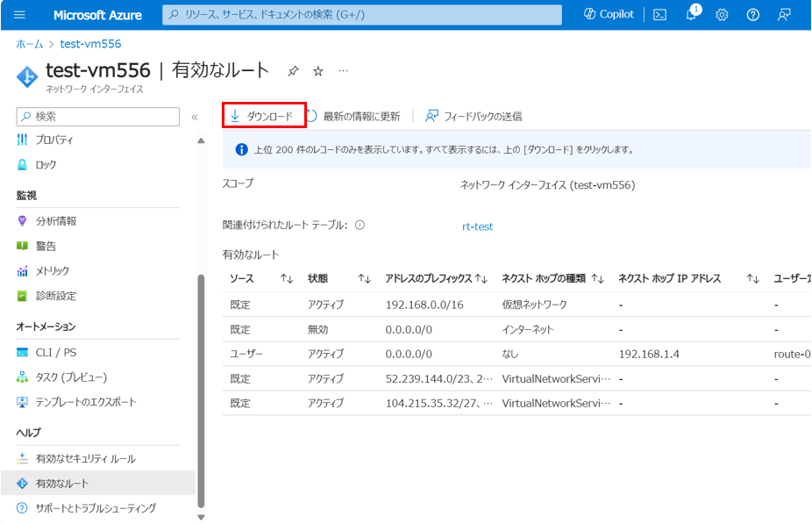Image resolution: width=812 pixels, height=524 pixels.
Task: Open test-vm556 breadcrumb link
Action: click(x=90, y=44)
